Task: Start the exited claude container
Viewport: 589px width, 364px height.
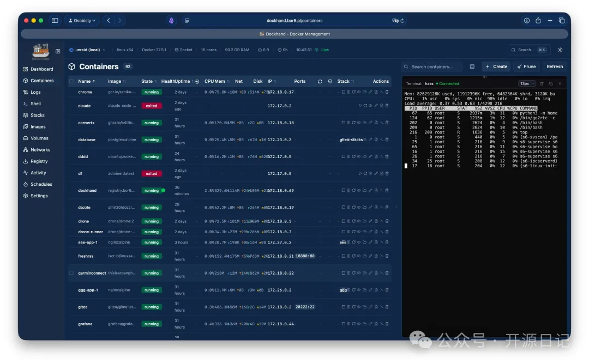Action: (360, 106)
